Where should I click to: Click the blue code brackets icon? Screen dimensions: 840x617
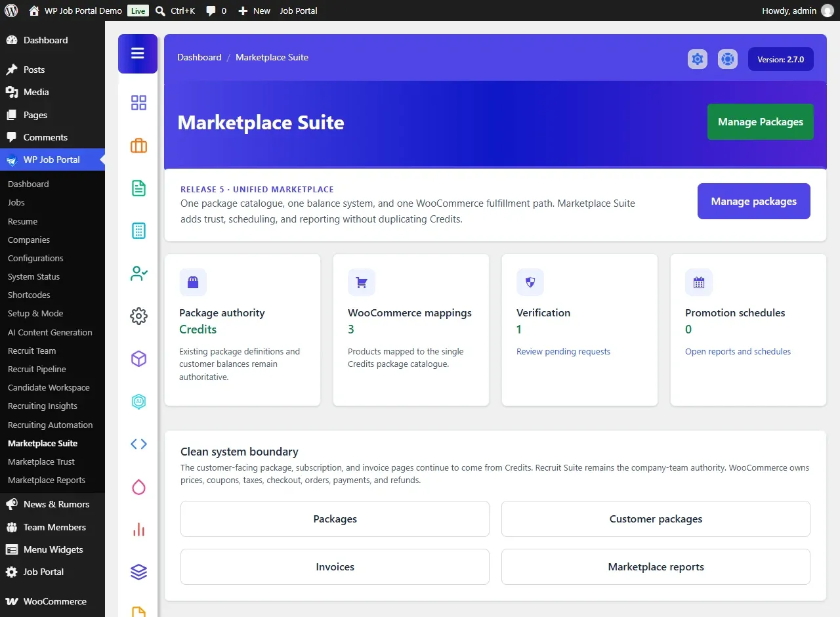click(x=138, y=444)
